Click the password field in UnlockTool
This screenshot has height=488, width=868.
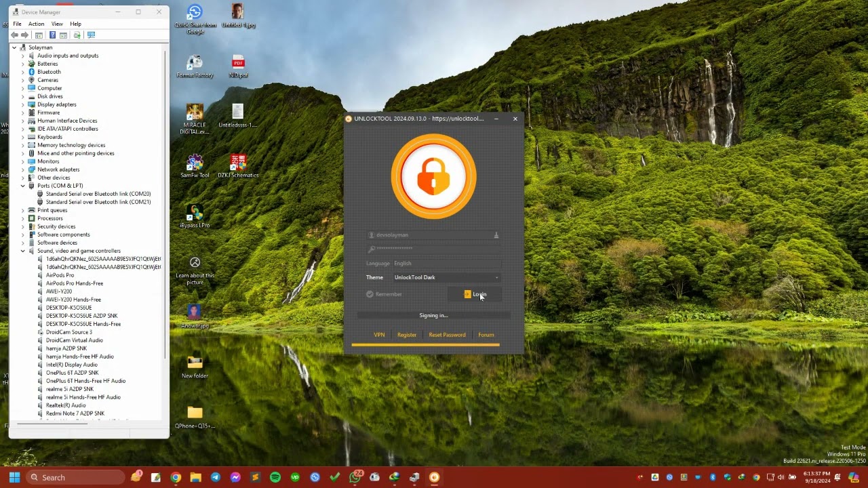pos(434,249)
